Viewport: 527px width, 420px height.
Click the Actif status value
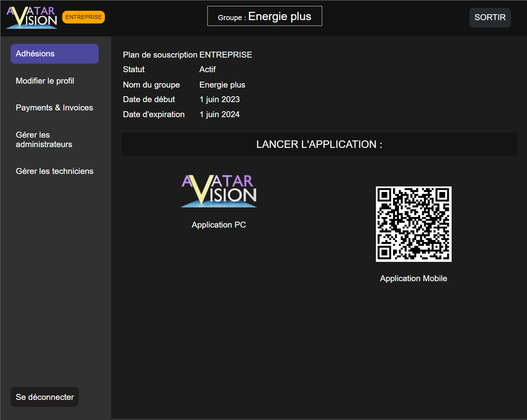click(x=207, y=69)
